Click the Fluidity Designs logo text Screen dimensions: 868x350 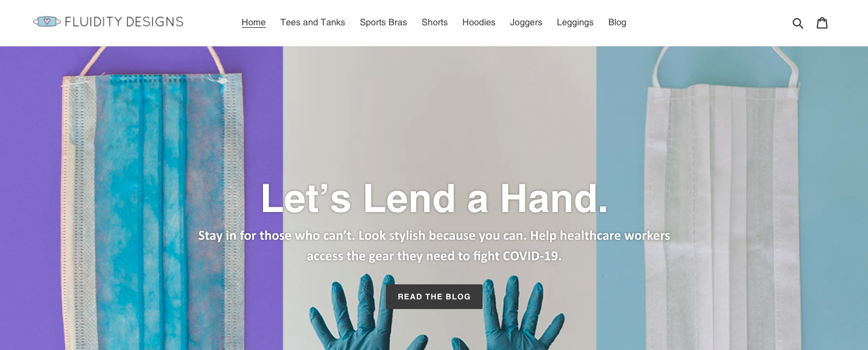coord(124,22)
